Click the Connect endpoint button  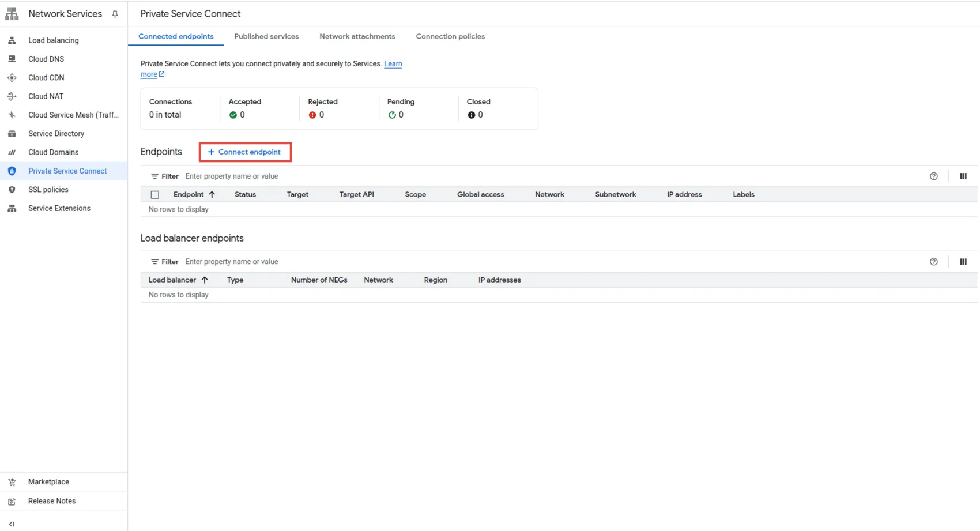click(x=244, y=152)
